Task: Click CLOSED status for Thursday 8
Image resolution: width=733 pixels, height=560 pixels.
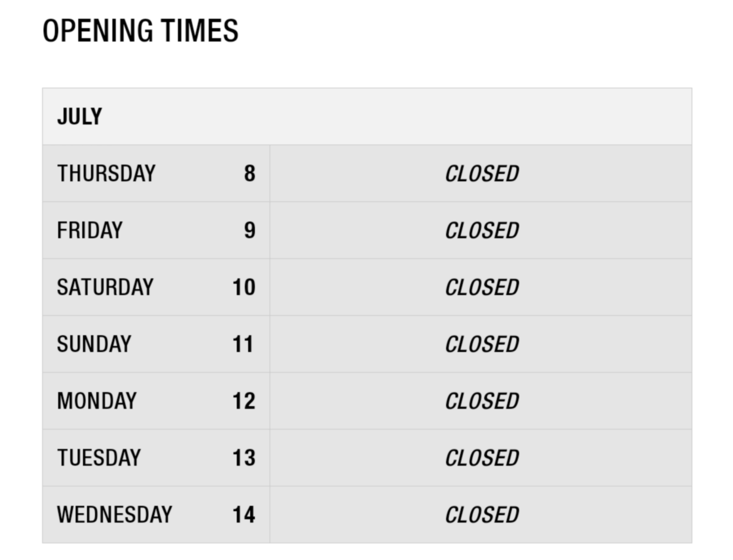Action: tap(482, 174)
